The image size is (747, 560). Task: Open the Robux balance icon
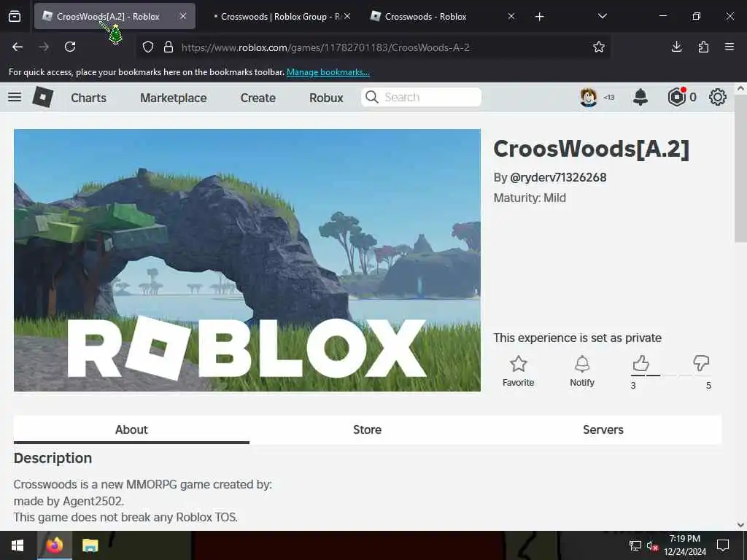click(676, 97)
